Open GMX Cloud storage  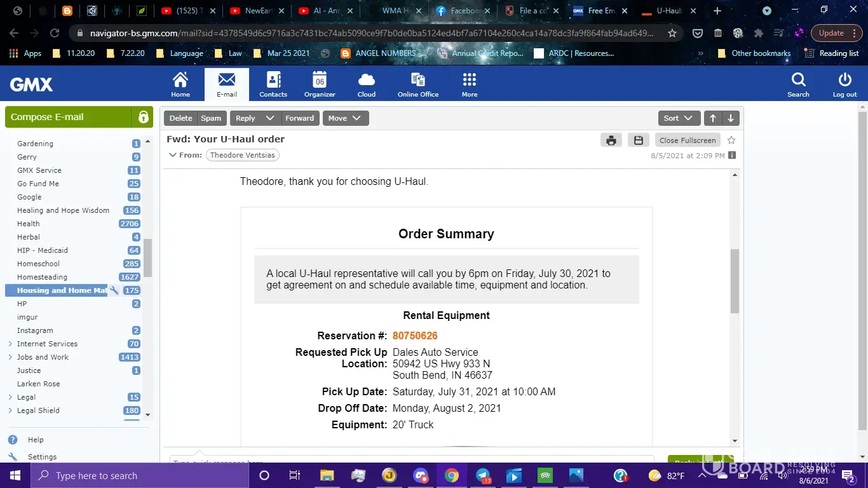(x=367, y=85)
